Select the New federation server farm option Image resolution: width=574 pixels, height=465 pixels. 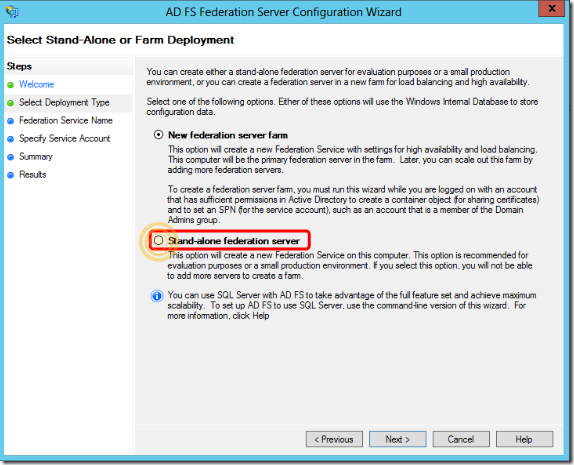158,135
